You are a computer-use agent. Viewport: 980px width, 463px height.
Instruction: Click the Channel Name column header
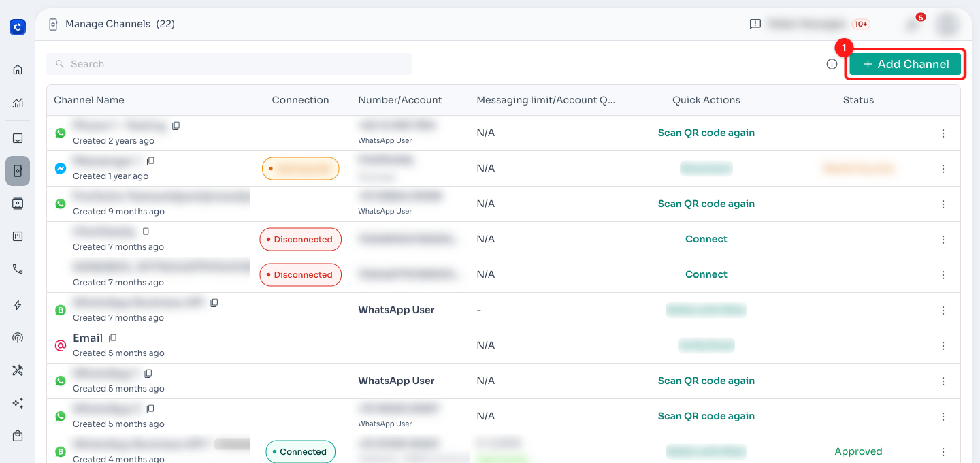(89, 100)
